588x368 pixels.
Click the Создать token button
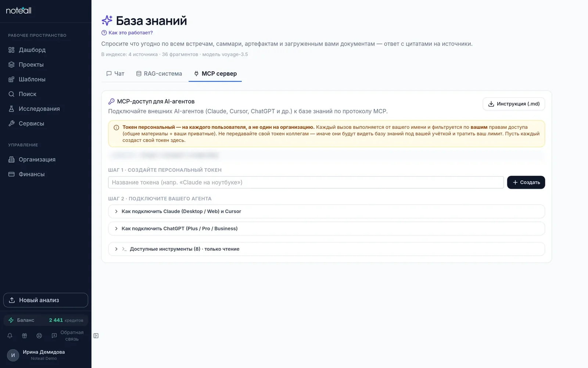pyautogui.click(x=526, y=183)
